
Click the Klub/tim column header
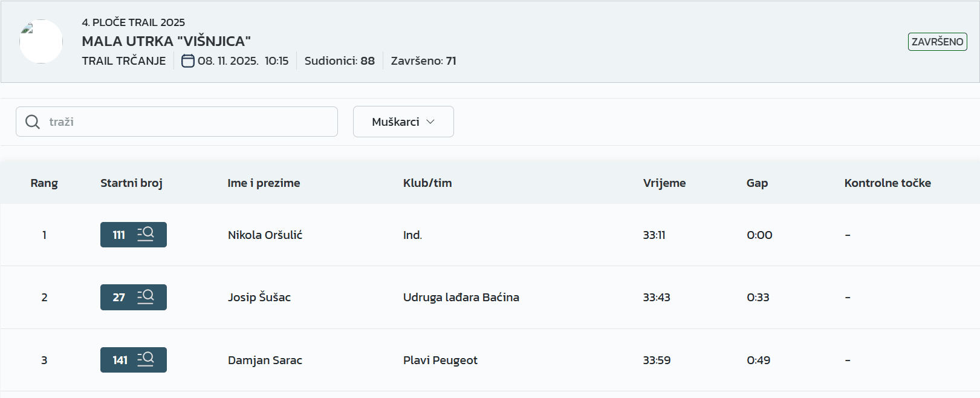pyautogui.click(x=427, y=183)
